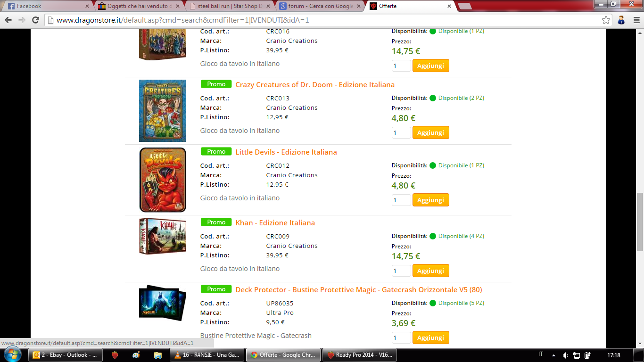Click the Crazy Creatures box thumbnail

click(x=163, y=111)
